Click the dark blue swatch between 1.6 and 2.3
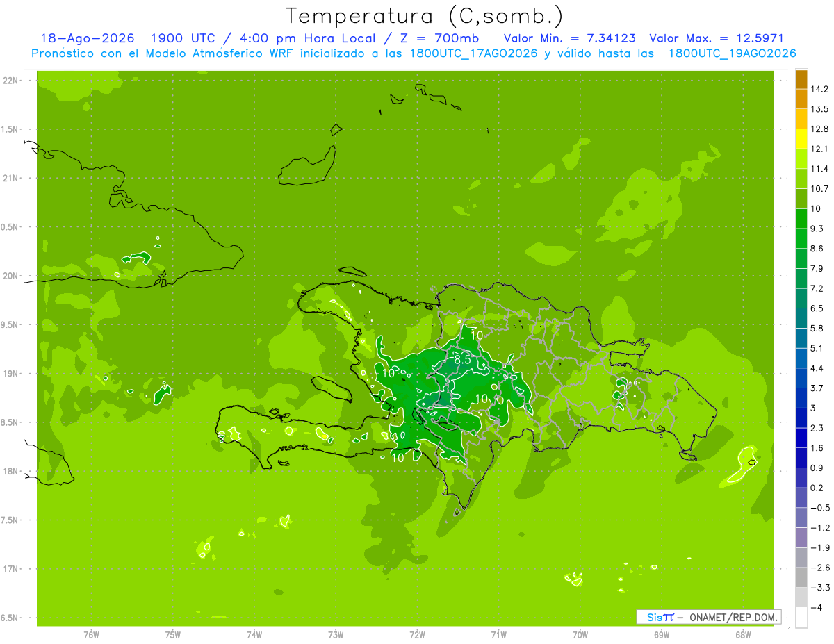This screenshot has width=834, height=644. coord(801,438)
